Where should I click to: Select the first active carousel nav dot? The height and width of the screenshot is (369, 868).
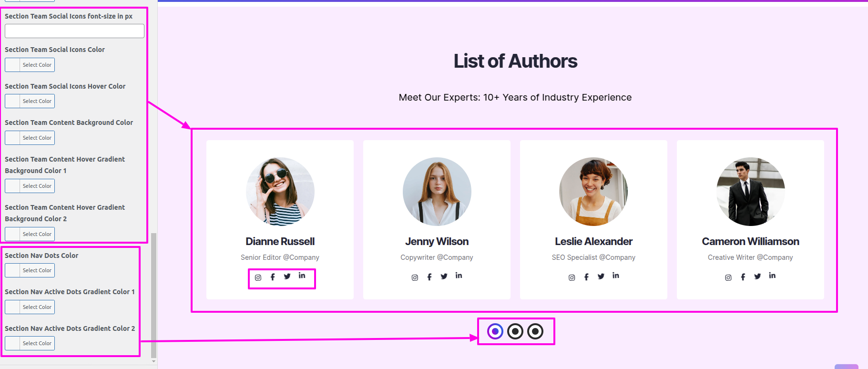coord(495,331)
